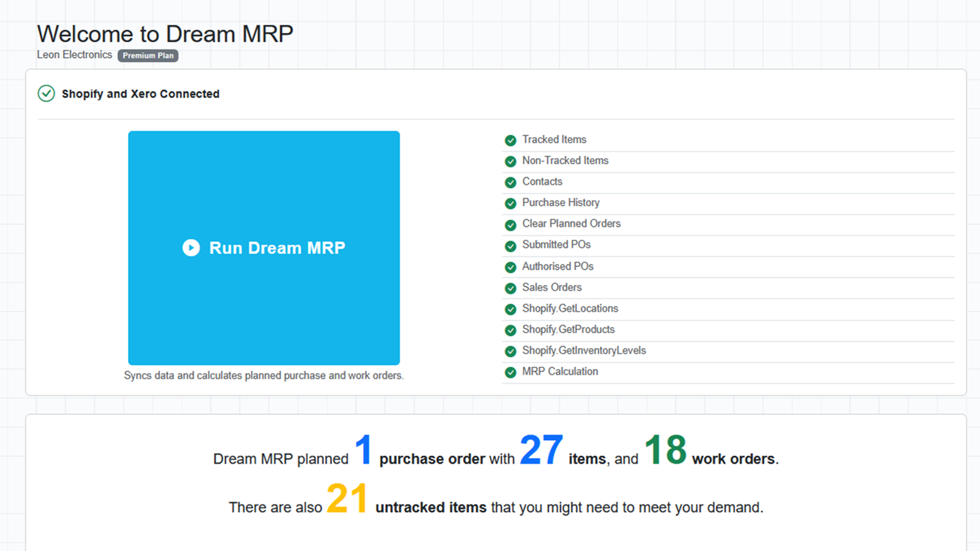Open the 1 purchase order count

point(363,449)
